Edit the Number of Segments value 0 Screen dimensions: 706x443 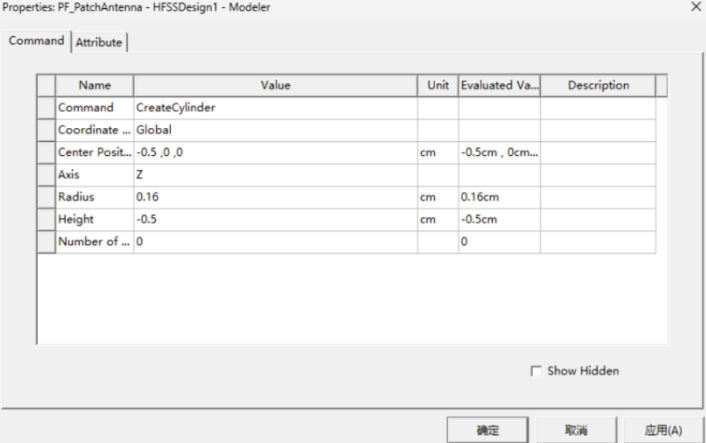(x=275, y=242)
